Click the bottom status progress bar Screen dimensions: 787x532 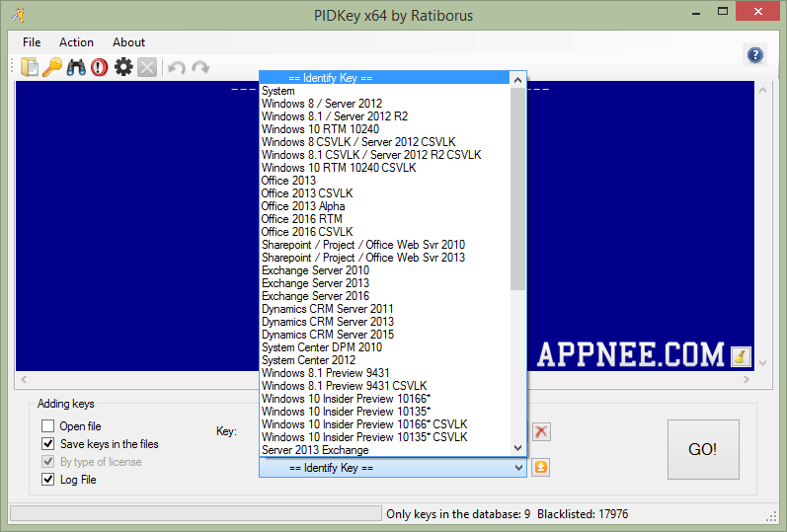pos(196,513)
